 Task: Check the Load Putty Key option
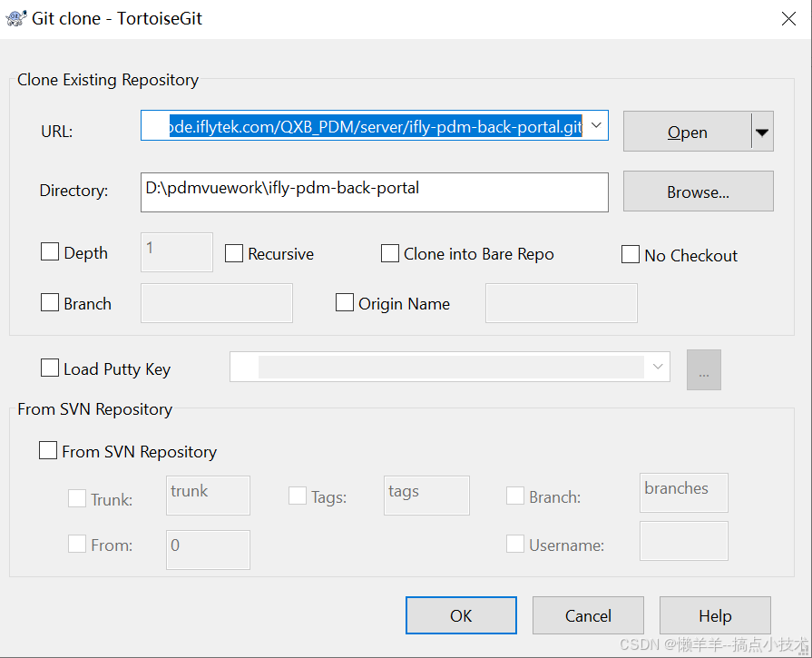click(50, 368)
